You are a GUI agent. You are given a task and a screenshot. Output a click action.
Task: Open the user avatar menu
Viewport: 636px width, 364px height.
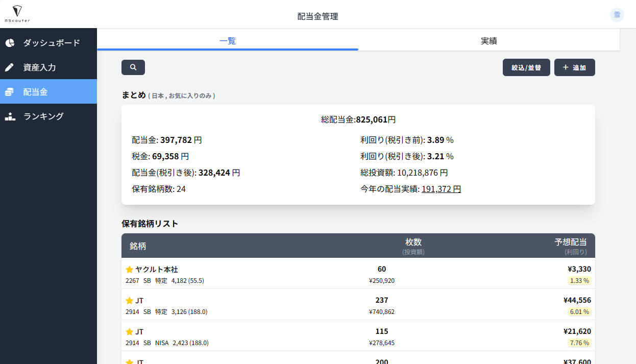point(617,15)
